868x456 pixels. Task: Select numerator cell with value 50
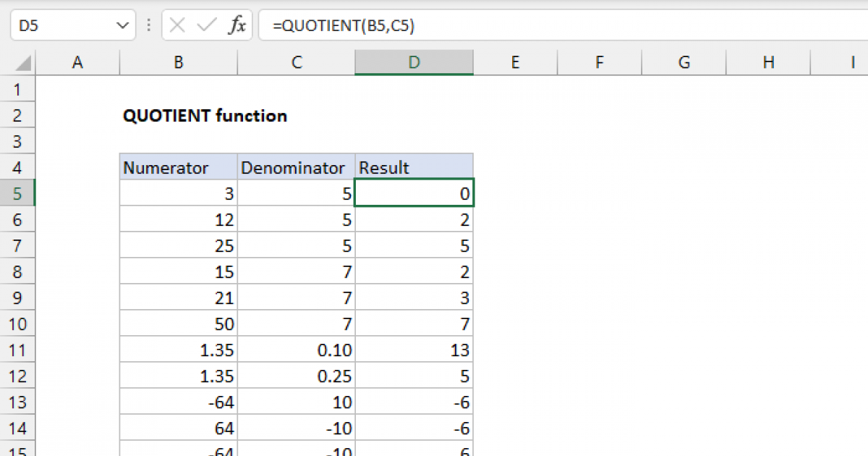tap(178, 324)
